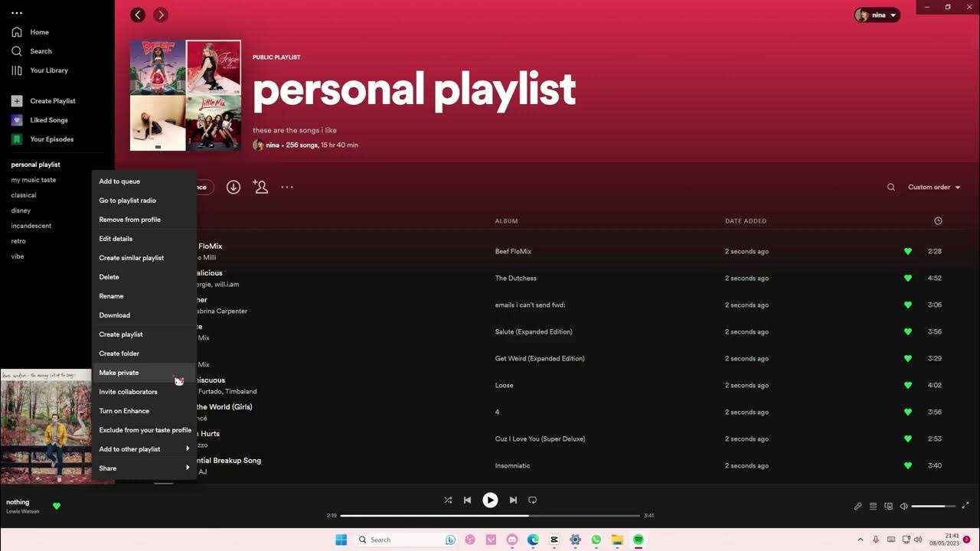
Task: Open connect to a device icon
Action: coord(888,506)
